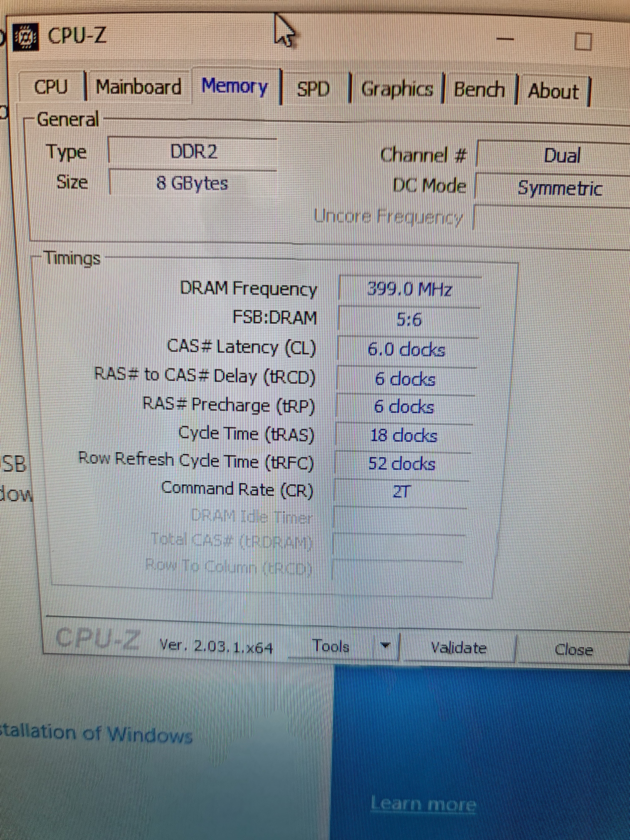Click the Size 8 GBytes field
This screenshot has width=630, height=840.
click(192, 183)
